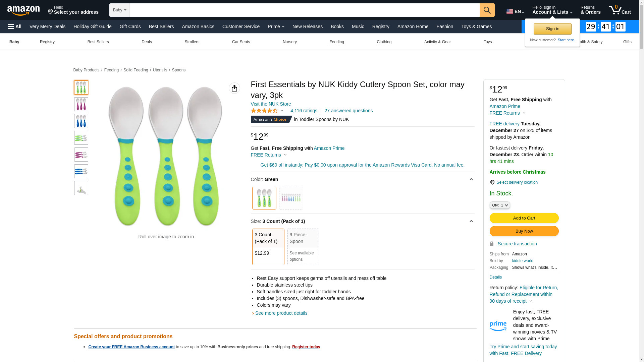The image size is (644, 362).
Task: Select the pink spoons thumbnail image
Action: tap(81, 104)
